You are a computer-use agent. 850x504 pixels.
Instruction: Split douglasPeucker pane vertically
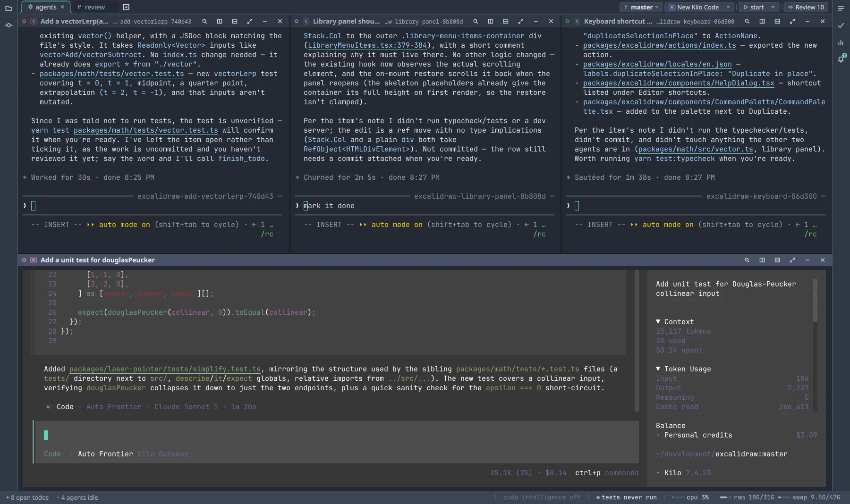[x=762, y=260]
